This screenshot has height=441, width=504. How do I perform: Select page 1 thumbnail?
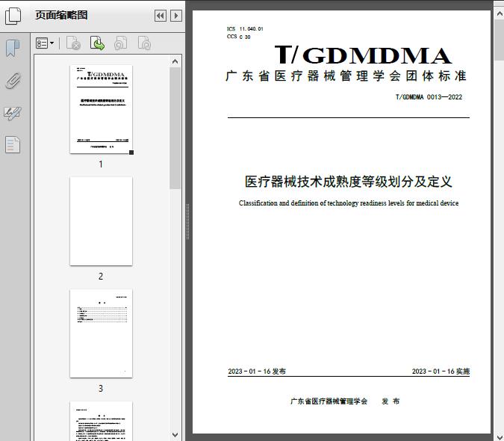101,109
